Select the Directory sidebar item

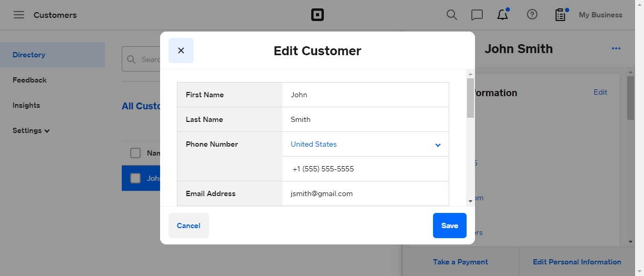(52, 55)
